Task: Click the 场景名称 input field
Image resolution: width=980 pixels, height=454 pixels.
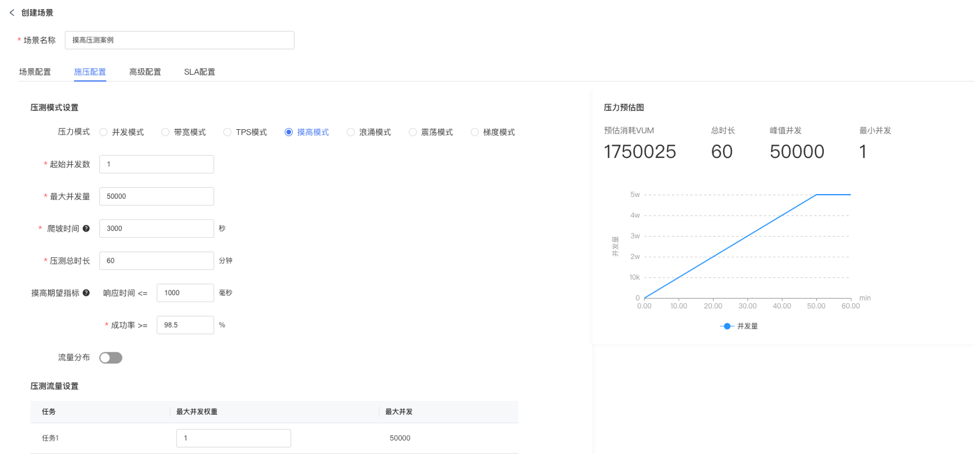Action: coord(179,40)
